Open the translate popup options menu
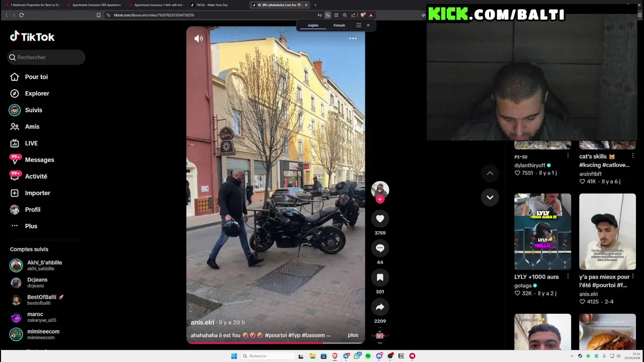Image resolution: width=644 pixels, height=362 pixels. click(x=359, y=25)
